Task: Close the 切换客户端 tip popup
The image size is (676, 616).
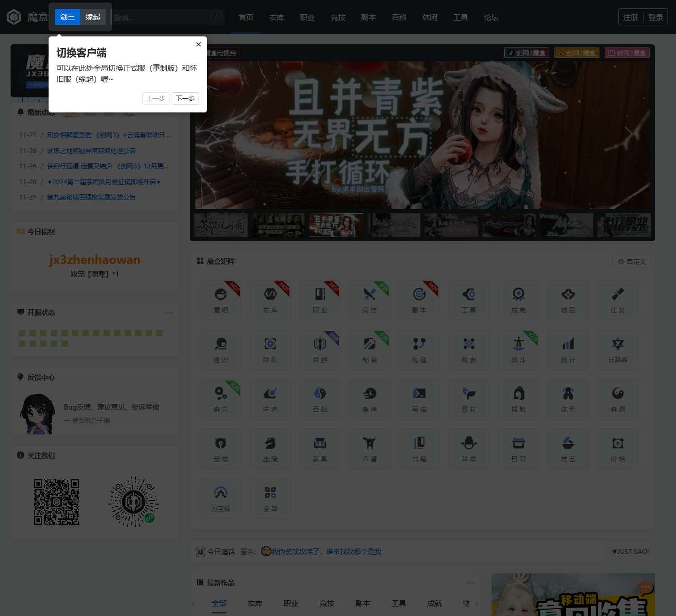Action: coord(199,44)
